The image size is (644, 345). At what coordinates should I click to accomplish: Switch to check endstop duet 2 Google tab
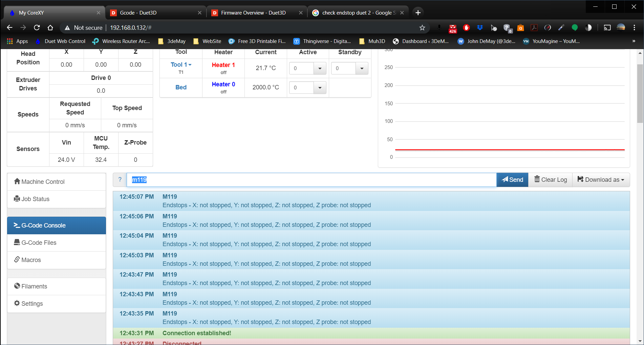358,13
